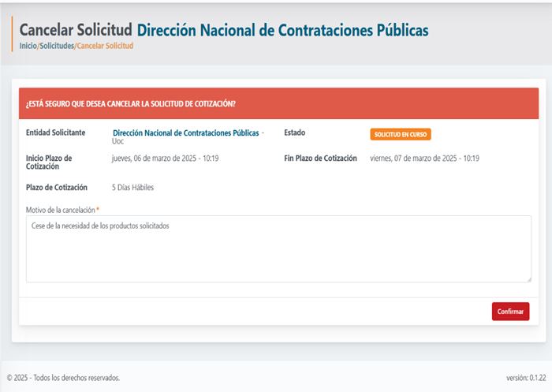Click the version number in the footer
The image size is (552, 392).
pyautogui.click(x=525, y=378)
